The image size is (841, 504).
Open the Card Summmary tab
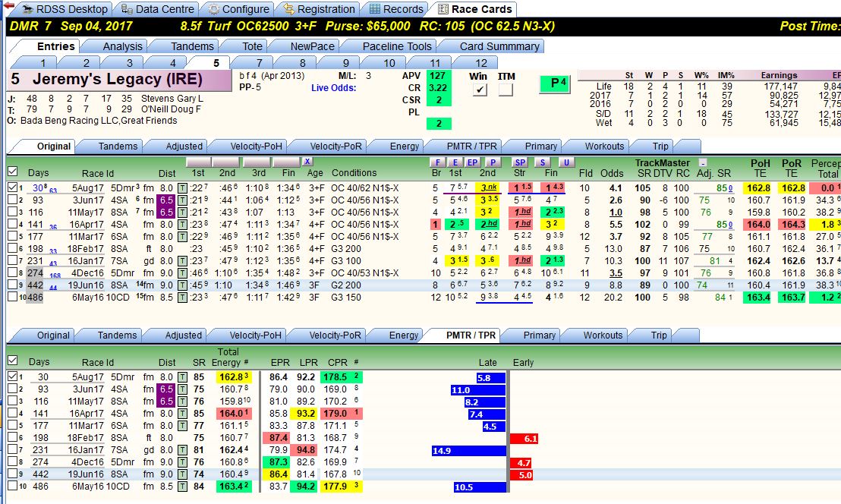tap(499, 46)
